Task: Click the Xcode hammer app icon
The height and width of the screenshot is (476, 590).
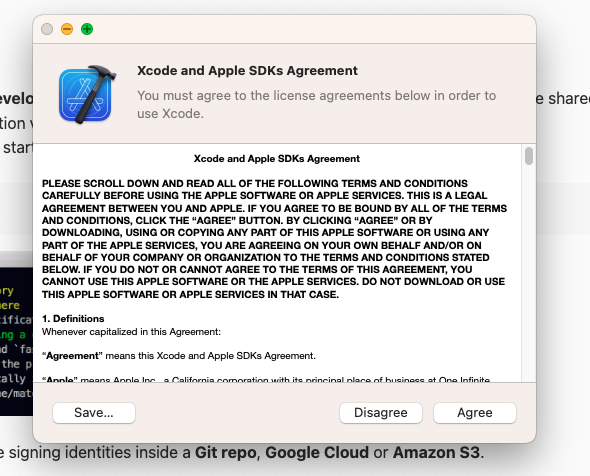Action: (x=87, y=94)
